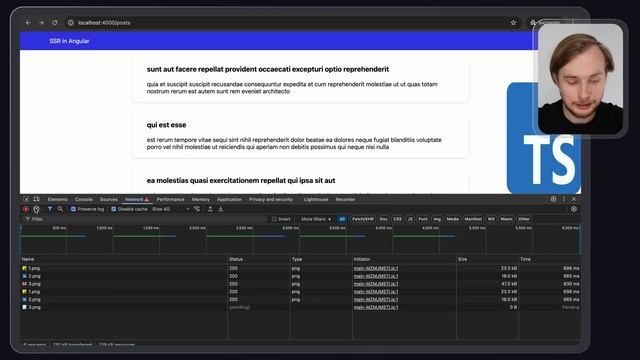Click the TypeScript logo image on the page
The height and width of the screenshot is (360, 640).
543,138
